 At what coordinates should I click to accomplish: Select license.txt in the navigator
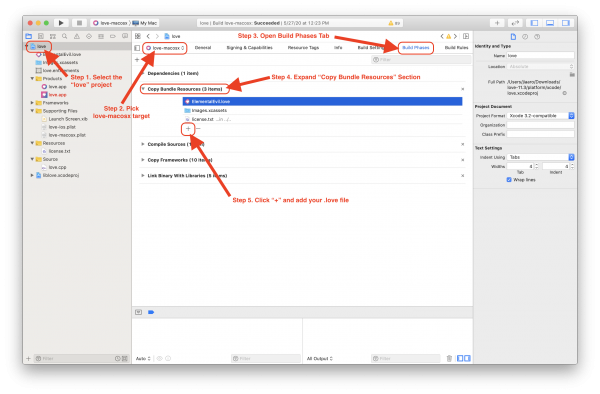click(x=59, y=151)
